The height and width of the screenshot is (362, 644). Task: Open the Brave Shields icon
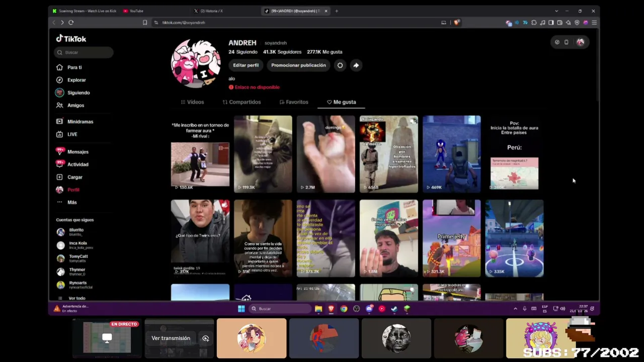(456, 23)
